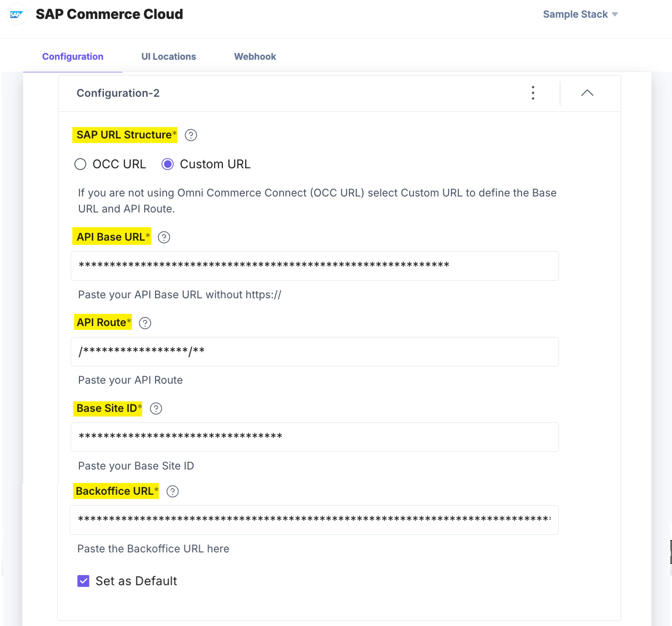Screen dimensions: 672x626
Task: Collapse the Configuration-2 panel chevron
Action: [587, 93]
